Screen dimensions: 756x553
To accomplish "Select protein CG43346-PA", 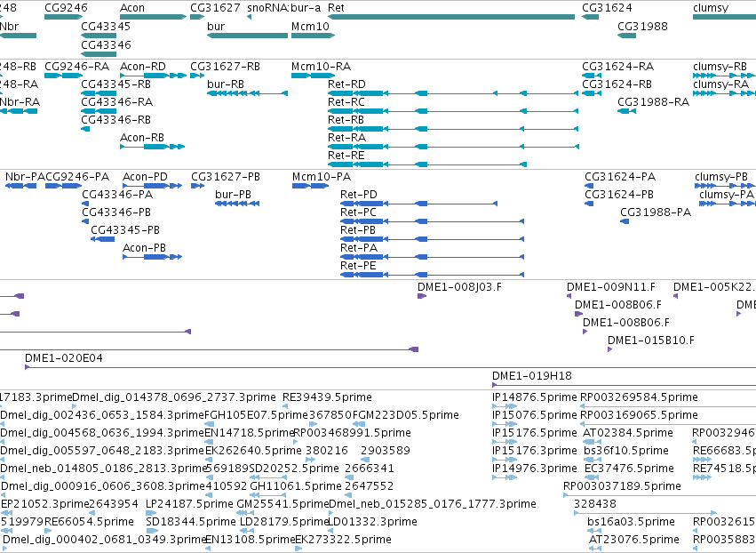I will (x=117, y=195).
